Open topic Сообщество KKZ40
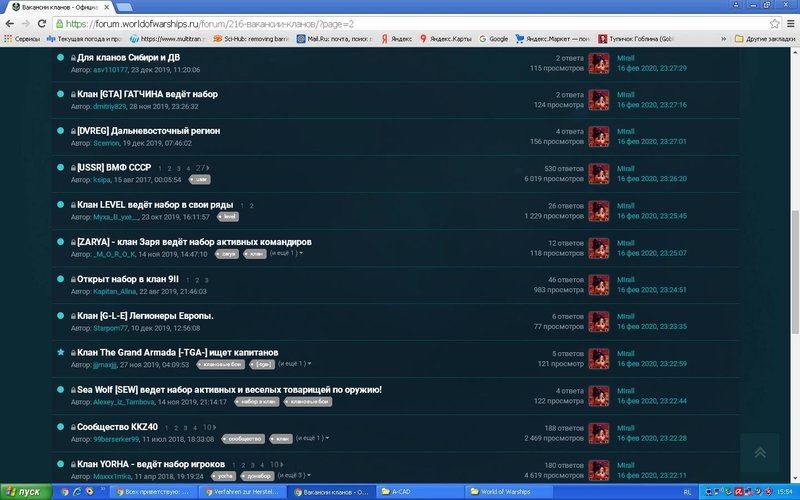 point(117,427)
